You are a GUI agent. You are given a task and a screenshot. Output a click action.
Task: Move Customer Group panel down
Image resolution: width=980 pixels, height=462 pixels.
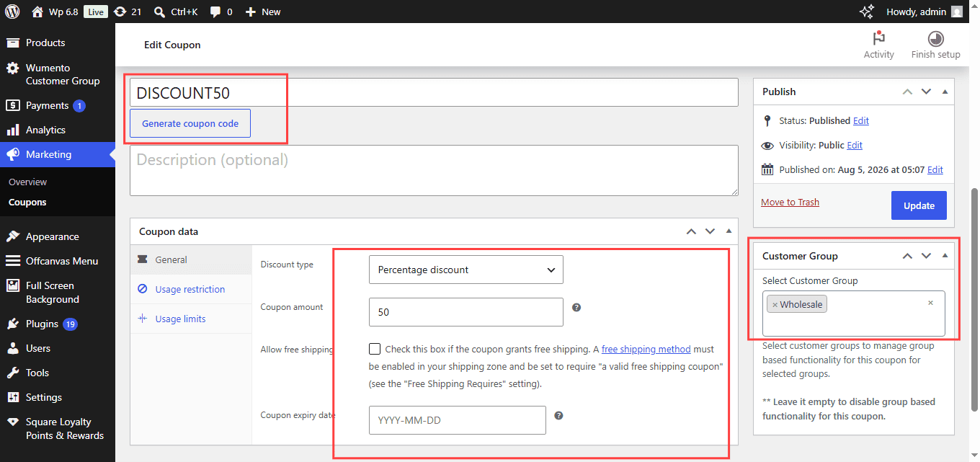coord(926,256)
